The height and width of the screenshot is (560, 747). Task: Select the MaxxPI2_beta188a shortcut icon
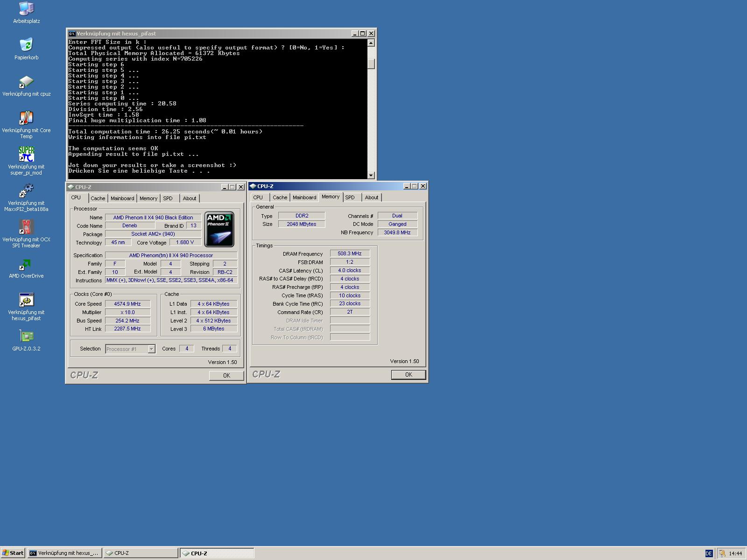pos(26,190)
